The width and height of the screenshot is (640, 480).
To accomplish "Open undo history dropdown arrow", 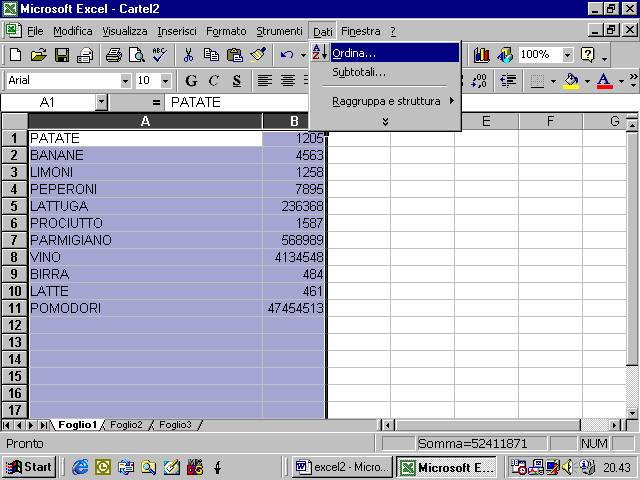I will (303, 55).
